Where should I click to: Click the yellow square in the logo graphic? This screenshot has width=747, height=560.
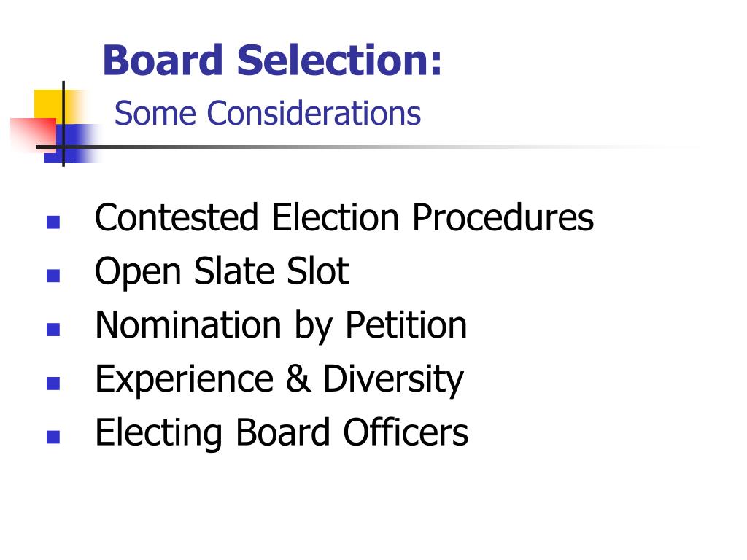tap(49, 106)
